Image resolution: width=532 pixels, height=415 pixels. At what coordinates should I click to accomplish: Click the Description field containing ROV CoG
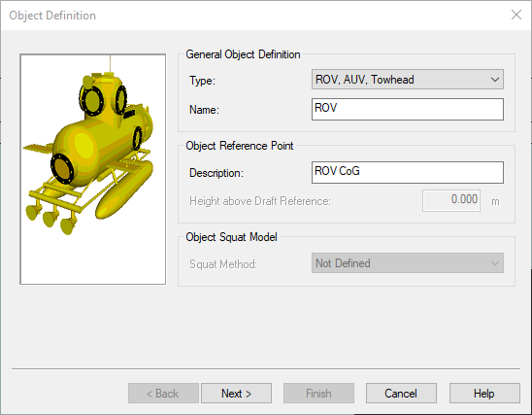click(408, 173)
